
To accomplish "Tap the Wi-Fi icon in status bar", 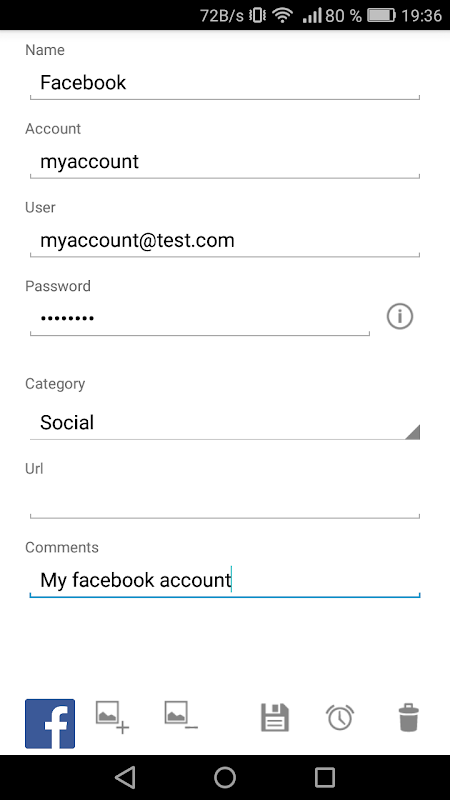I will click(x=282, y=15).
